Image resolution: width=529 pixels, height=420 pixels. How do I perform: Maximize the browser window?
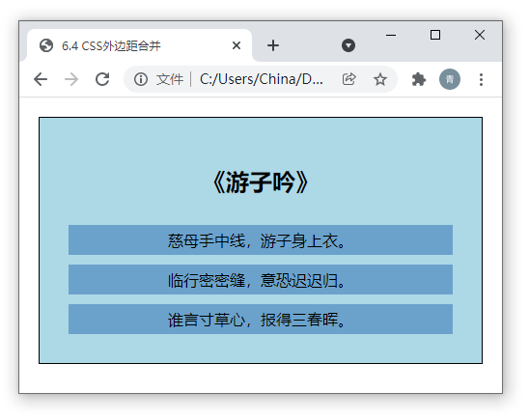(x=435, y=35)
